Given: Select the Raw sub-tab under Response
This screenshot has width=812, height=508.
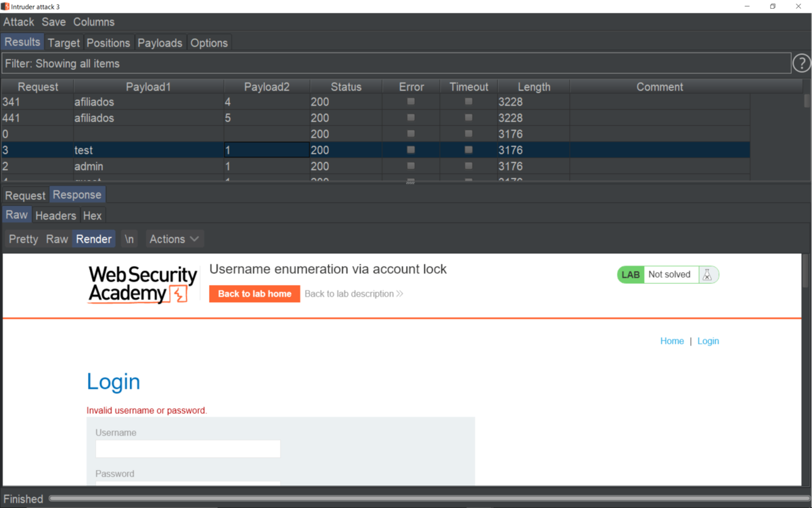Looking at the screenshot, I should click(17, 215).
